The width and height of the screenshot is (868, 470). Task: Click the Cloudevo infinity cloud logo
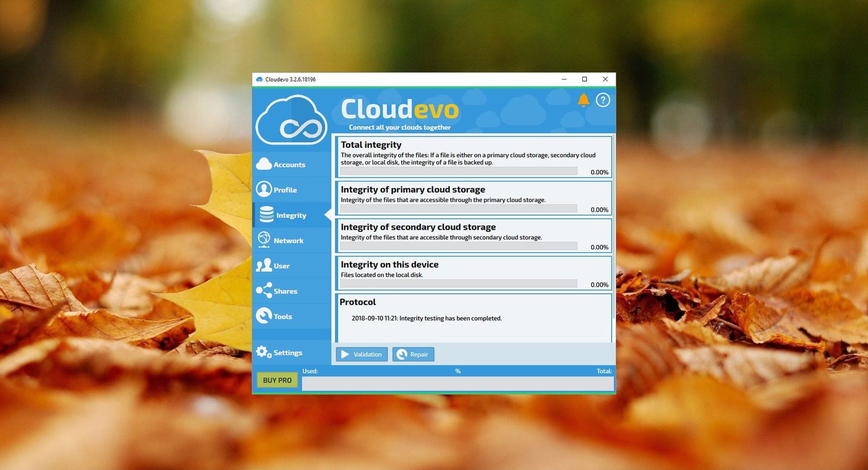tap(292, 120)
